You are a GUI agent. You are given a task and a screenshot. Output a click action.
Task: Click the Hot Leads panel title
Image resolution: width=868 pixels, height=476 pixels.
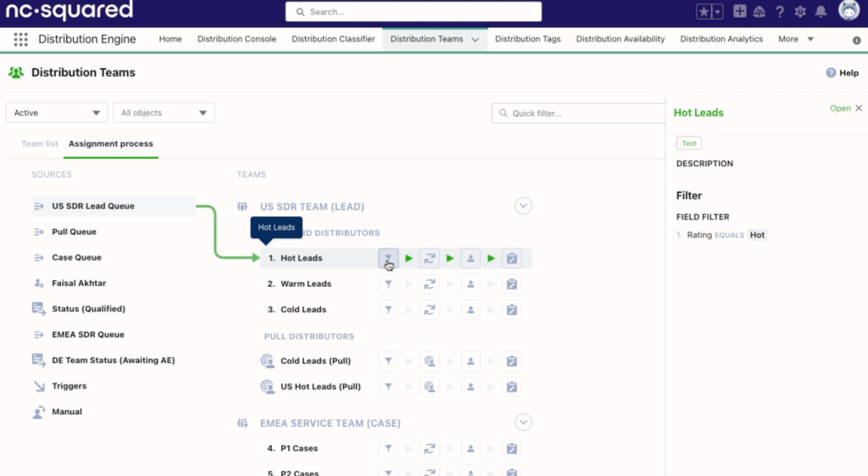click(698, 113)
